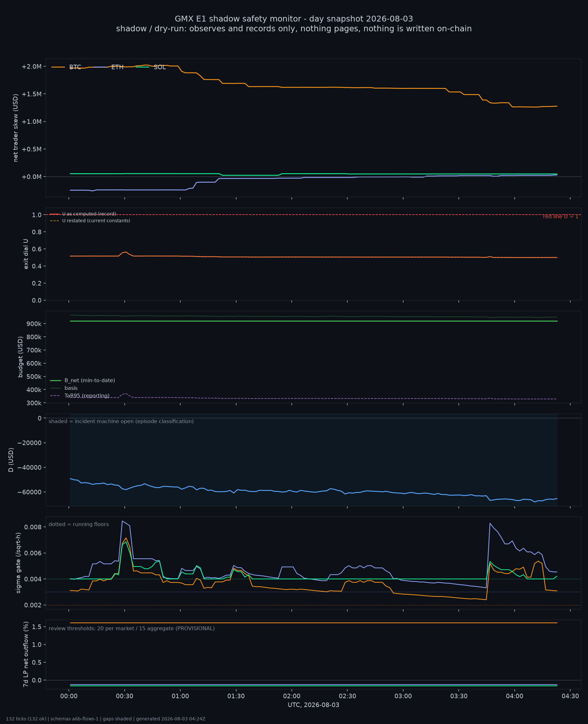The image size is (588, 724).
Task: Click the BTC legend label
Action: click(75, 67)
